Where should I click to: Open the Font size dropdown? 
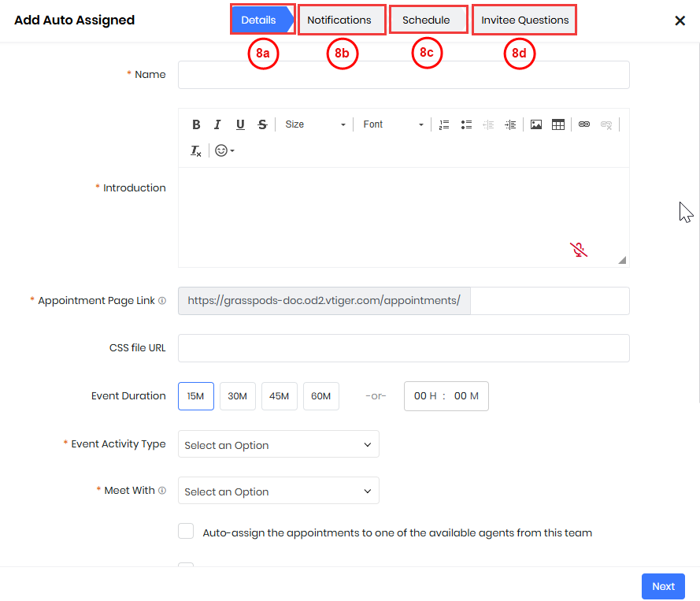pos(315,124)
